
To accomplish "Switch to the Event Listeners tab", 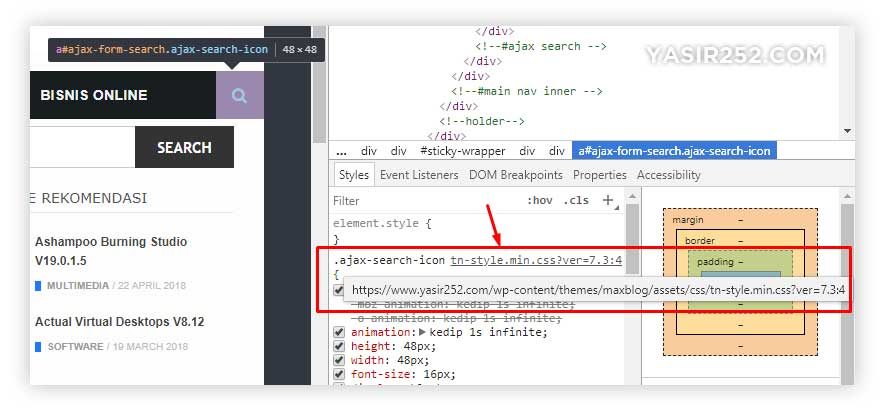I will 419,175.
